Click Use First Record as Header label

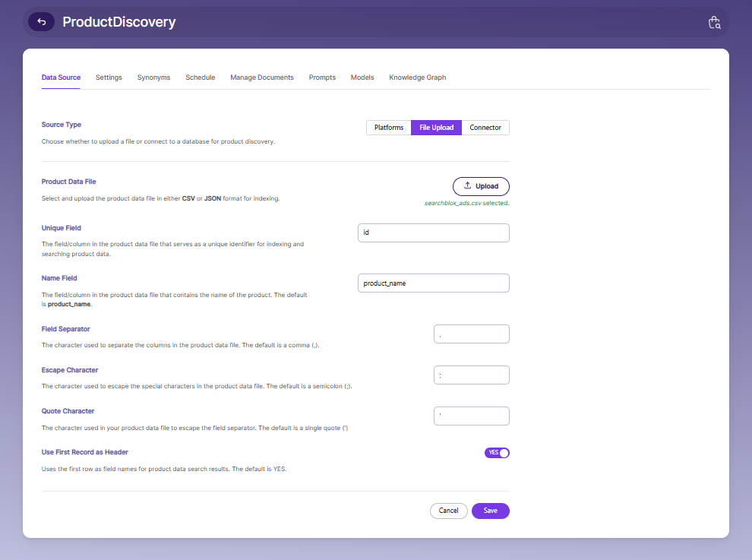[x=85, y=452]
